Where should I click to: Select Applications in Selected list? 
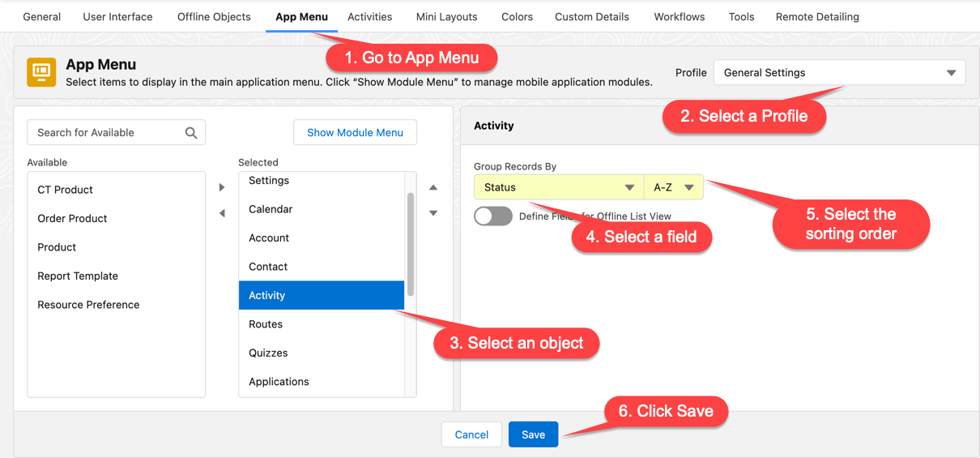[322, 382]
